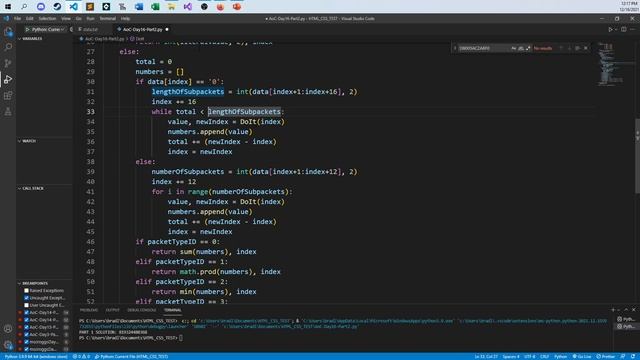The width and height of the screenshot is (640, 360).
Task: Open the View menu
Action: tap(66, 18)
